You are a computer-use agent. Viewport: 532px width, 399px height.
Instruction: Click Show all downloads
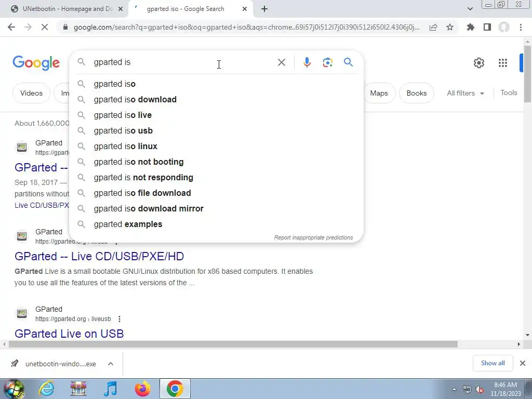point(493,363)
